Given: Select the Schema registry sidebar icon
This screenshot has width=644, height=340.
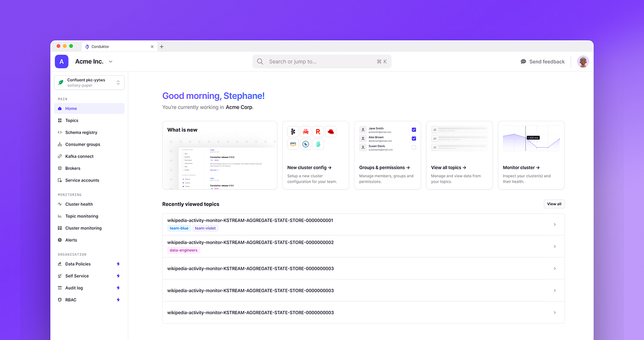Looking at the screenshot, I should pyautogui.click(x=60, y=132).
